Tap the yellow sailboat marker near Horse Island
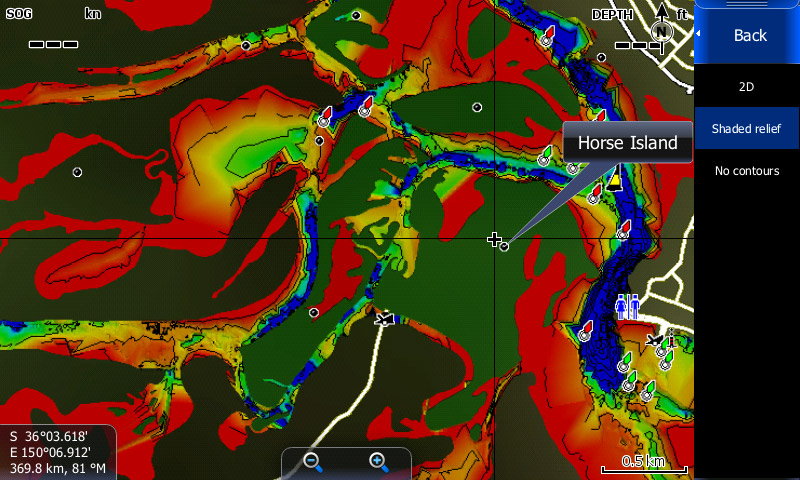This screenshot has height=480, width=800. [615, 180]
